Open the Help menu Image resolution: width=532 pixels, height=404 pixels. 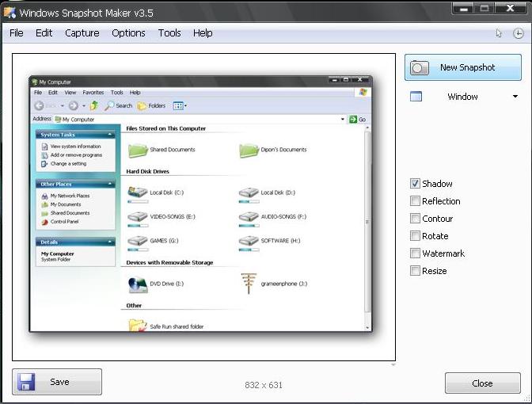(x=203, y=33)
